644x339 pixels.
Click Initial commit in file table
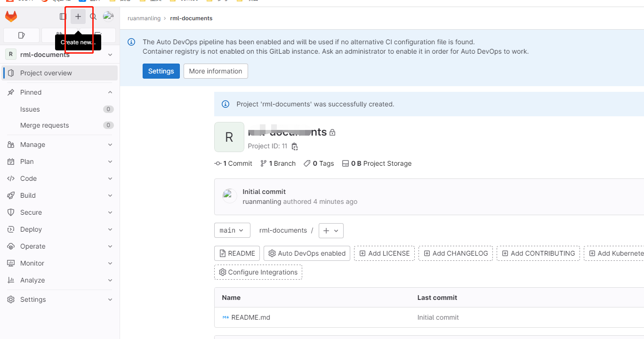pyautogui.click(x=438, y=317)
